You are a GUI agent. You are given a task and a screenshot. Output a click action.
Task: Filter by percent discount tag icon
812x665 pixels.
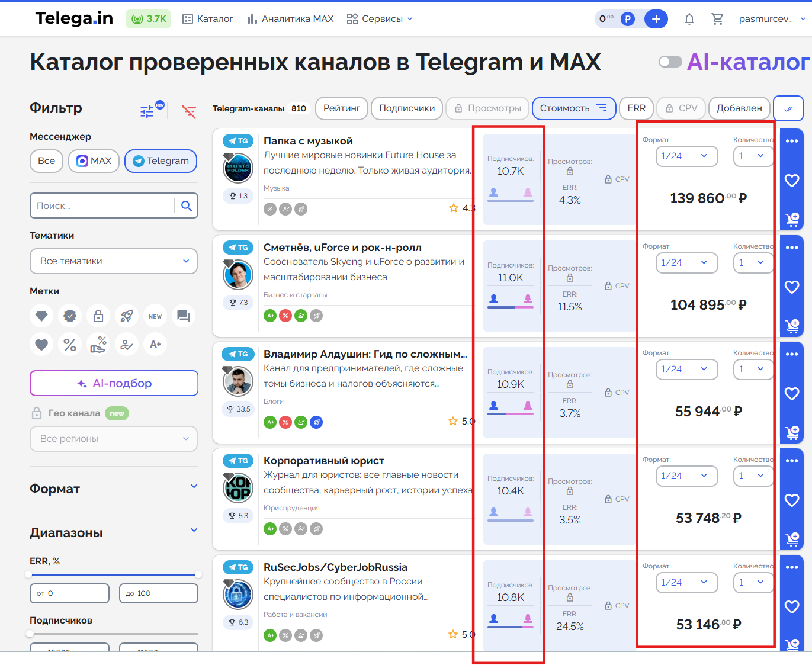[x=70, y=345]
